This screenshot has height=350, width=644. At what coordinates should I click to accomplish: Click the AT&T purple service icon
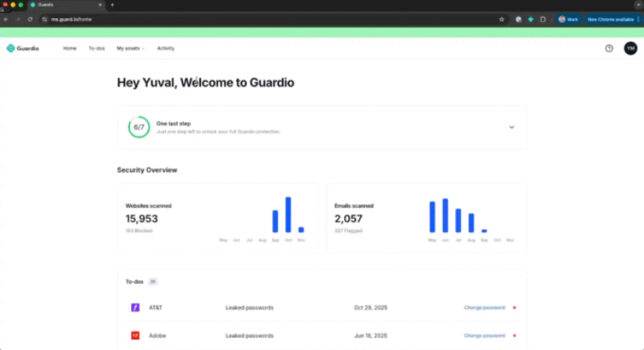tap(135, 307)
